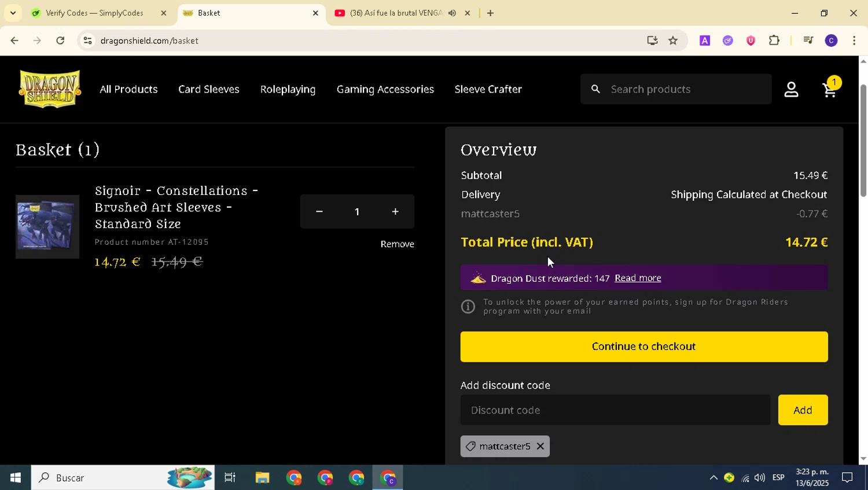Open All Products menu

click(128, 89)
